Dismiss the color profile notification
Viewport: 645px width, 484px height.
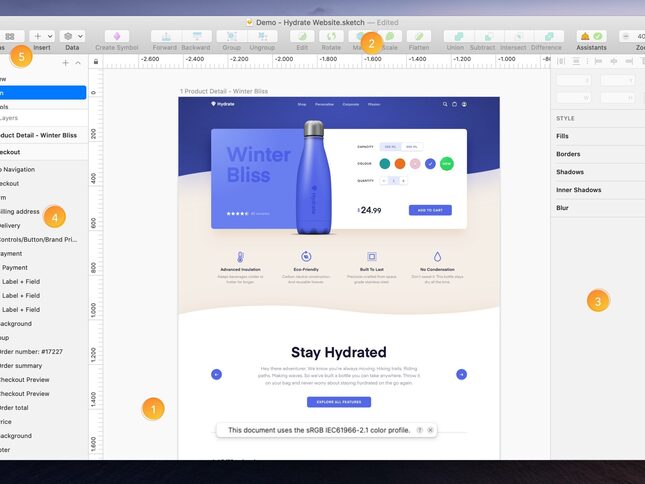pyautogui.click(x=430, y=430)
